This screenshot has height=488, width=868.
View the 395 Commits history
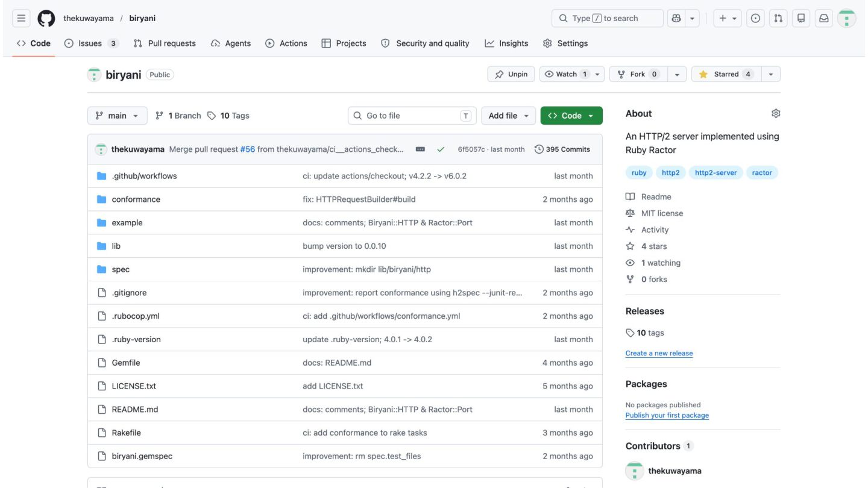coord(562,149)
